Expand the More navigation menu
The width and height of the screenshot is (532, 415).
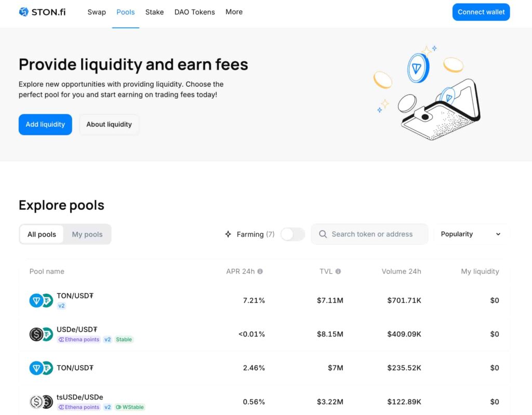234,12
